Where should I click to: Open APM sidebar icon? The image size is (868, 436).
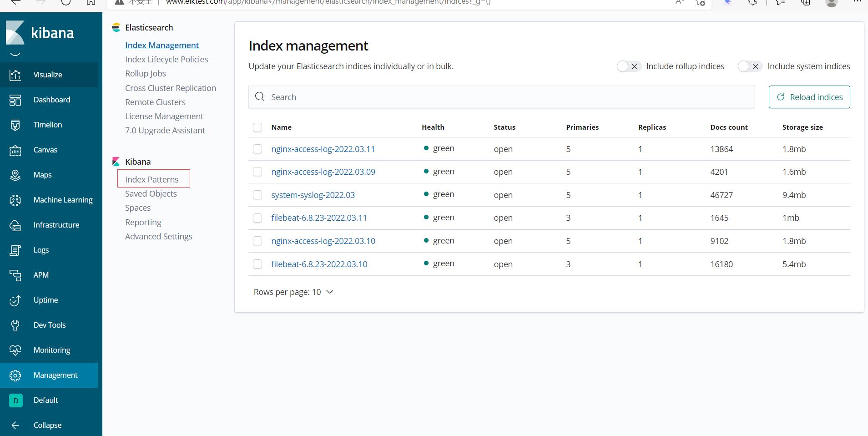(x=15, y=275)
